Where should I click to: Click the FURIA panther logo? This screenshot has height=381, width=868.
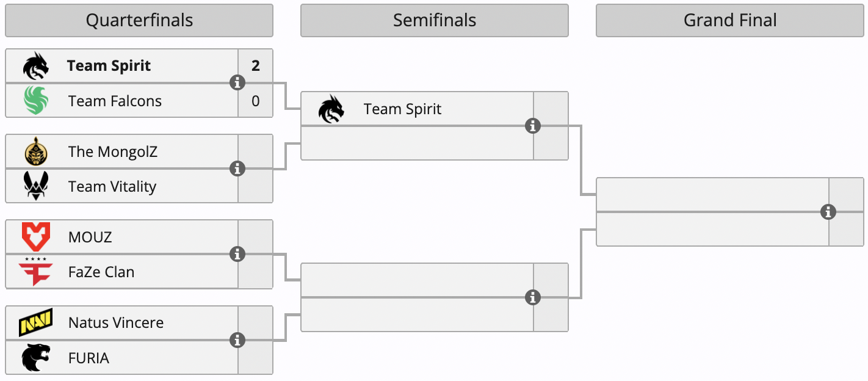[36, 357]
